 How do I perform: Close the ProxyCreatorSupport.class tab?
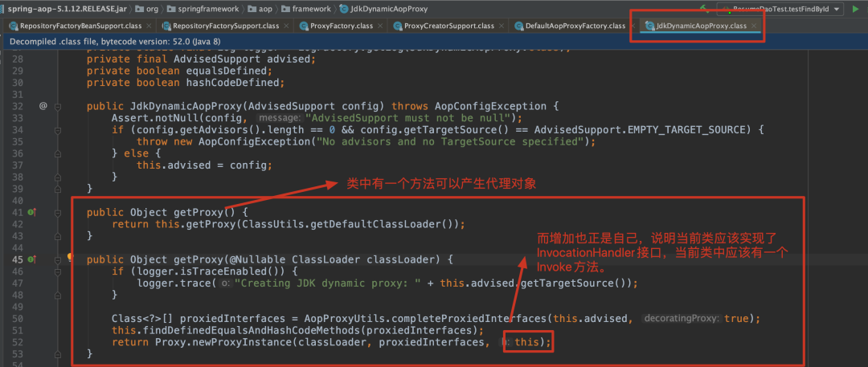[501, 26]
